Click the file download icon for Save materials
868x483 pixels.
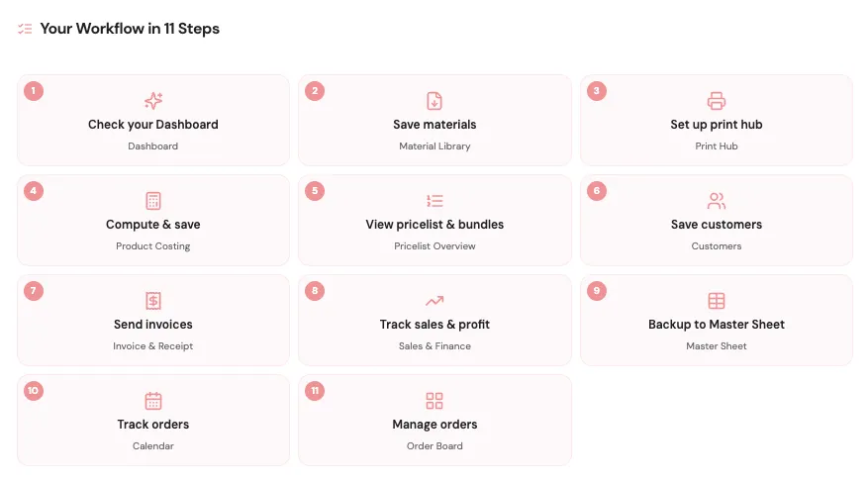pyautogui.click(x=434, y=101)
